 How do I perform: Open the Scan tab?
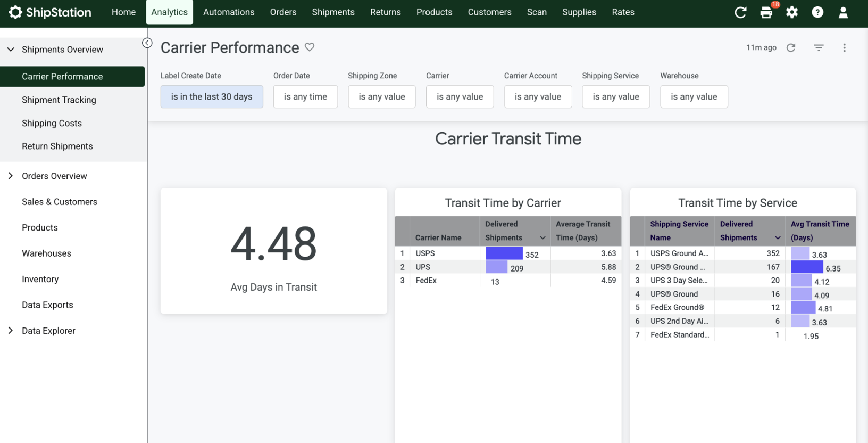coord(537,12)
